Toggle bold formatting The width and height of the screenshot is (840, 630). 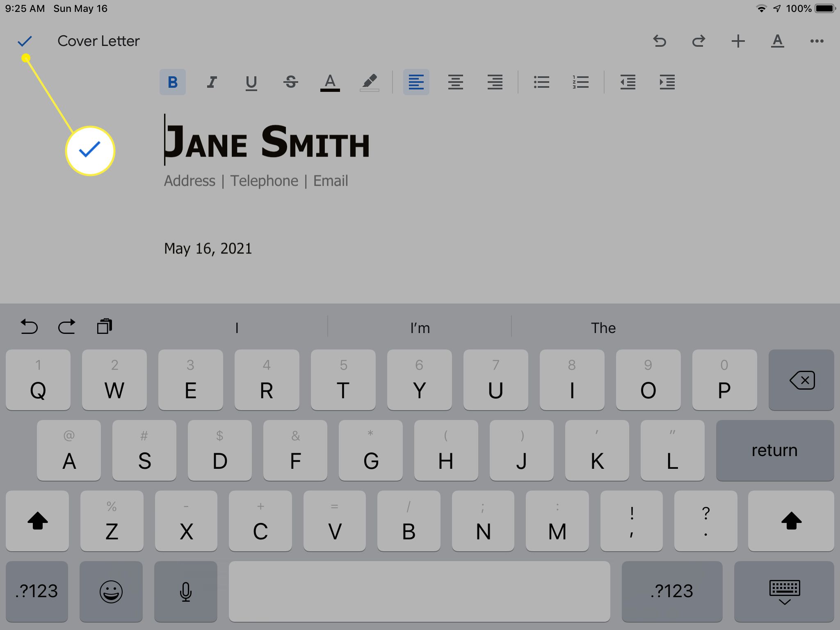coord(173,82)
